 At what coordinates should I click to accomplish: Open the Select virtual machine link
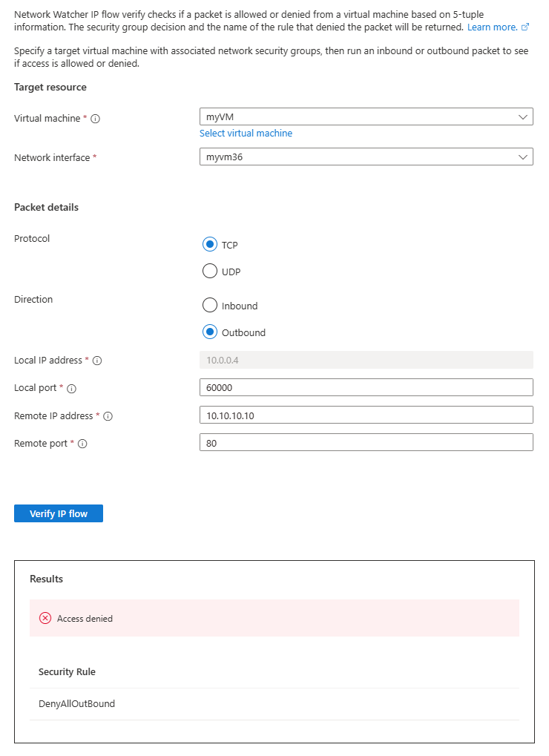(x=246, y=134)
